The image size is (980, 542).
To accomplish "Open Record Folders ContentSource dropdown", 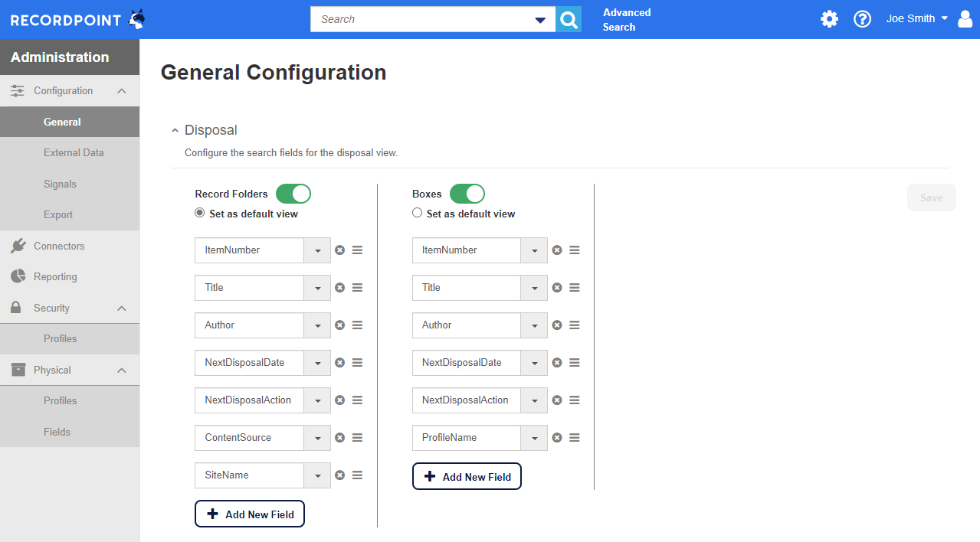I will click(317, 438).
